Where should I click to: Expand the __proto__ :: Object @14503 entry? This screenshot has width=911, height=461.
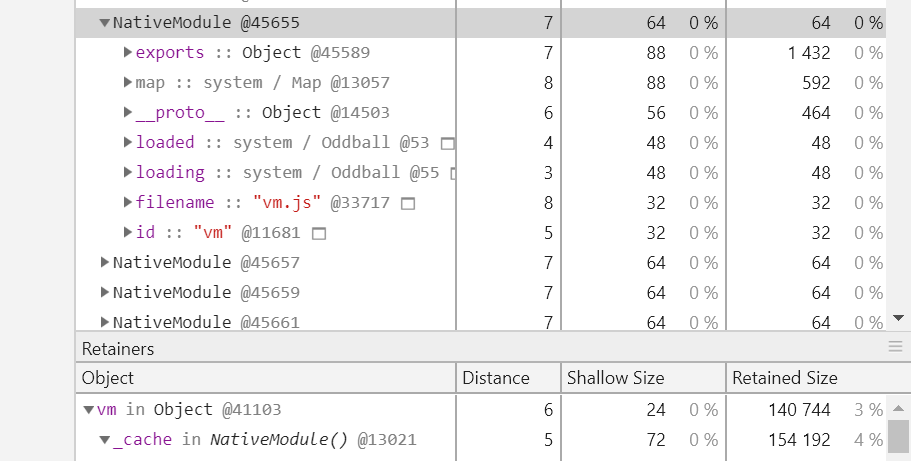(128, 112)
